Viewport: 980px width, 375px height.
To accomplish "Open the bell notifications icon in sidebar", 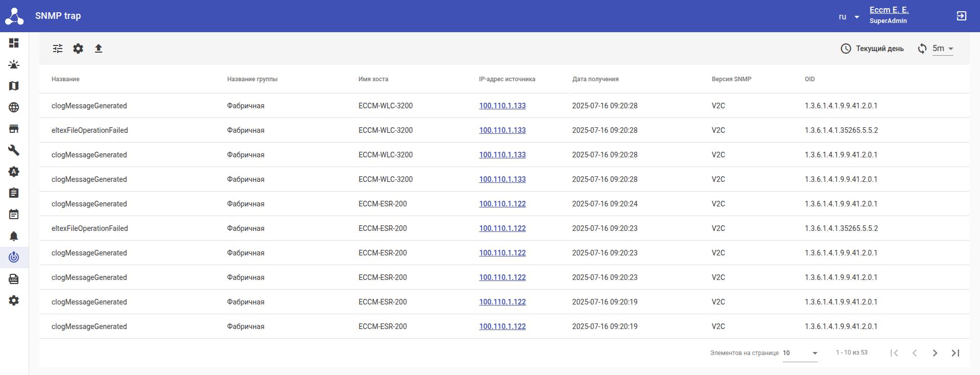I will [x=14, y=236].
